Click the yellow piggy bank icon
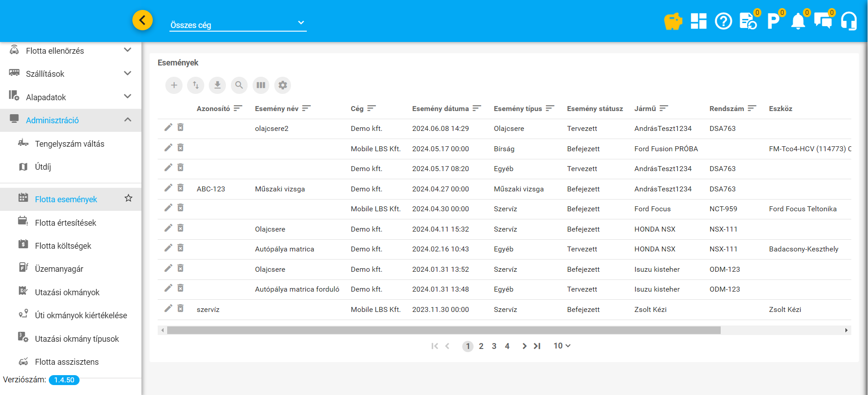The height and width of the screenshot is (395, 868). click(x=673, y=21)
